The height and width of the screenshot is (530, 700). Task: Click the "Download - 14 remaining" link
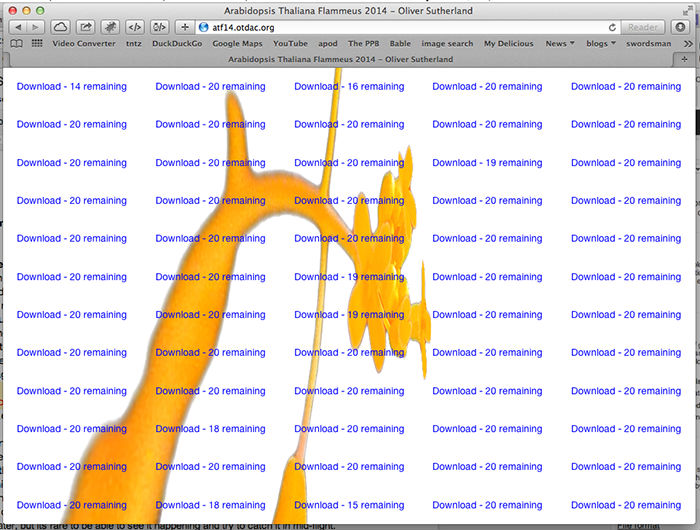pyautogui.click(x=71, y=87)
